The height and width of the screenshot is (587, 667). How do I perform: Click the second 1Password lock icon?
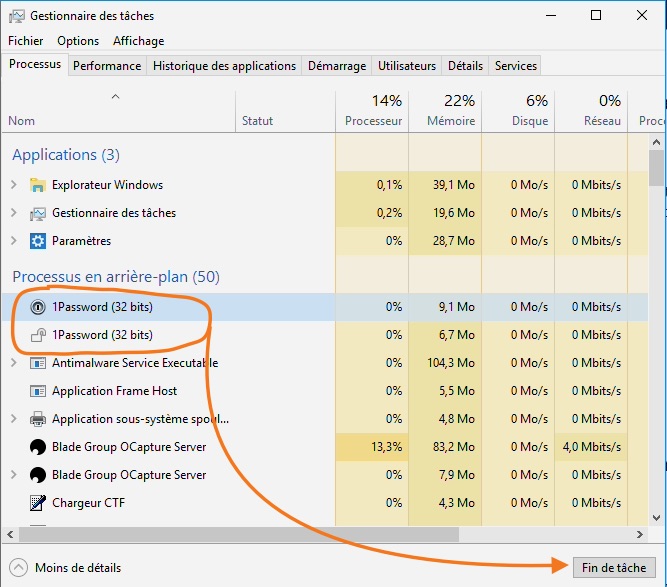tap(38, 335)
